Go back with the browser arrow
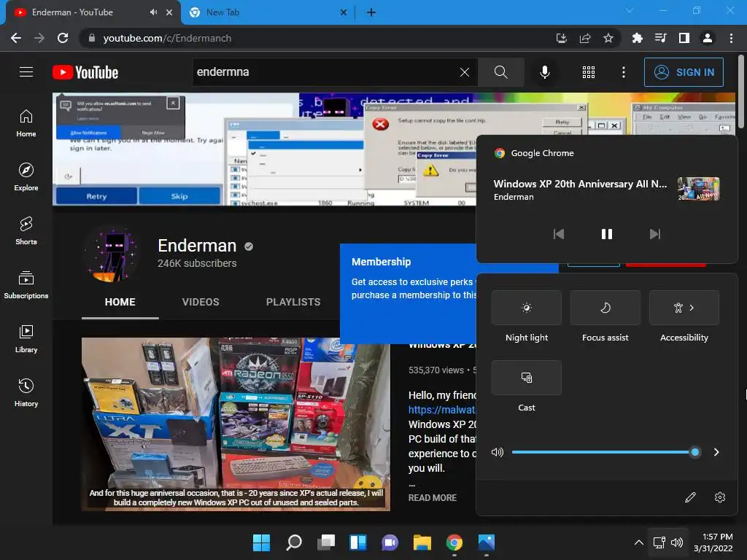 pos(16,38)
